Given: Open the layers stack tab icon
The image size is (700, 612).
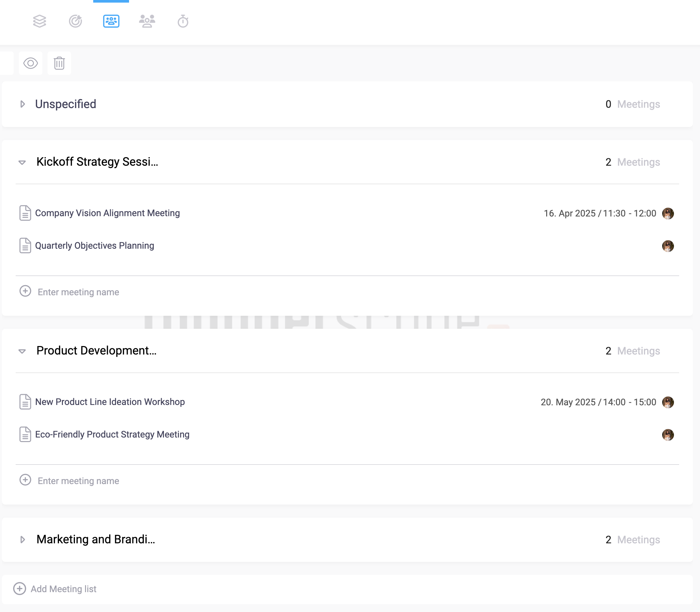Looking at the screenshot, I should (40, 21).
